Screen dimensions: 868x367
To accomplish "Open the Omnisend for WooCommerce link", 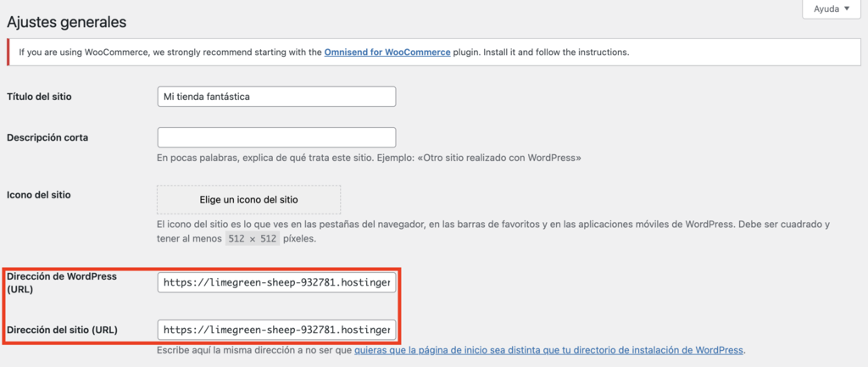I will (387, 53).
